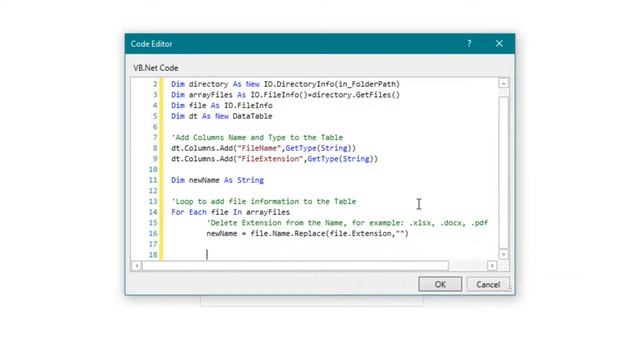The image size is (640, 360).
Task: Click the 'Code Editor' title bar text
Action: point(151,44)
